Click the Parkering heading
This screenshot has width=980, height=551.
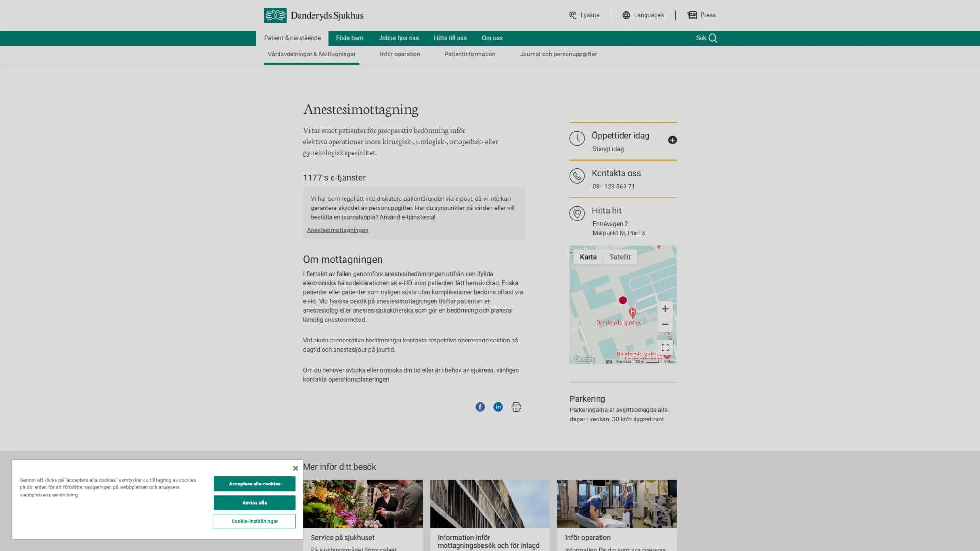[587, 399]
